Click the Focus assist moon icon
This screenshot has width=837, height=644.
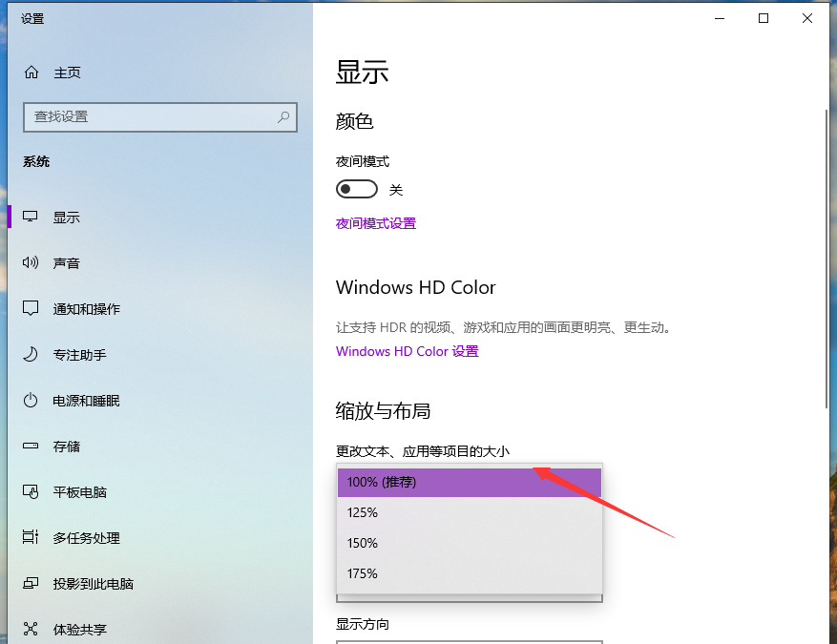tap(31, 355)
